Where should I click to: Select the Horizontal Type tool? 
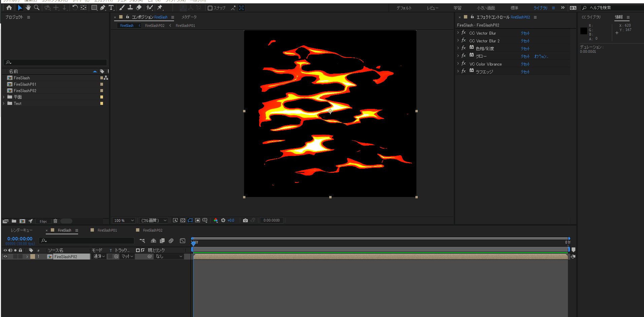(111, 8)
